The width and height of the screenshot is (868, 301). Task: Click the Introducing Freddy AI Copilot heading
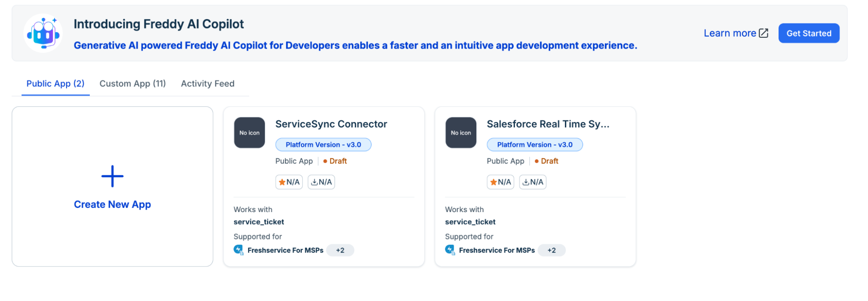pos(159,24)
